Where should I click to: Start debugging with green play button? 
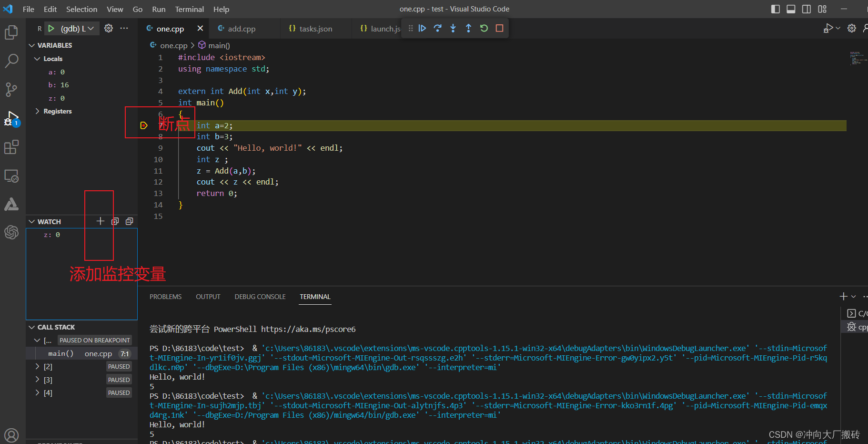coord(51,29)
